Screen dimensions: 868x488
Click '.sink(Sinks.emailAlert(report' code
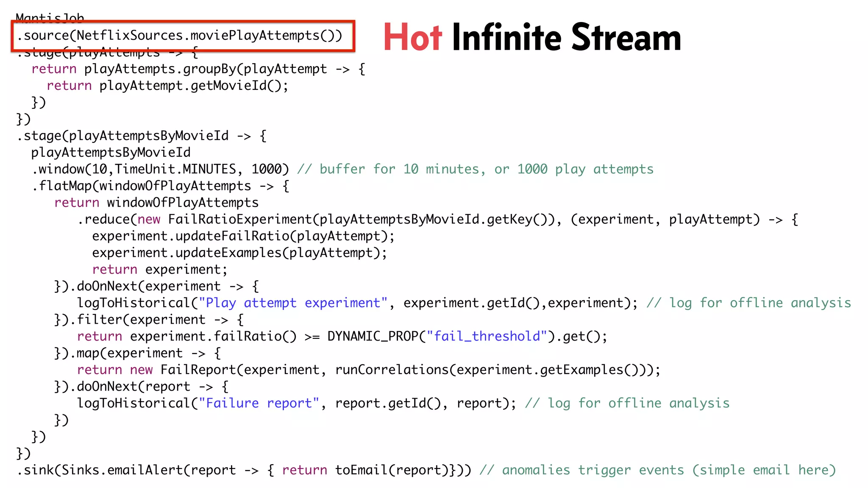pos(126,470)
